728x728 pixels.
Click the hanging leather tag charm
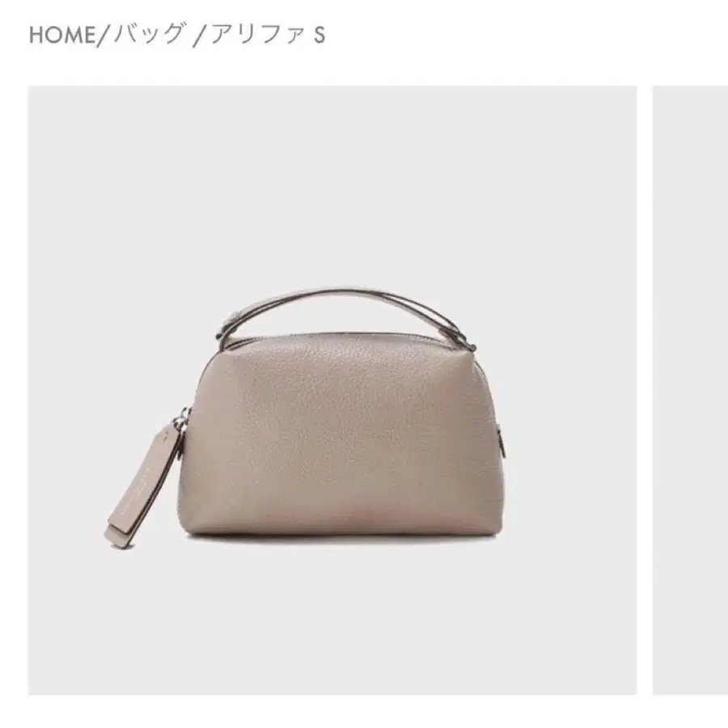point(143,485)
